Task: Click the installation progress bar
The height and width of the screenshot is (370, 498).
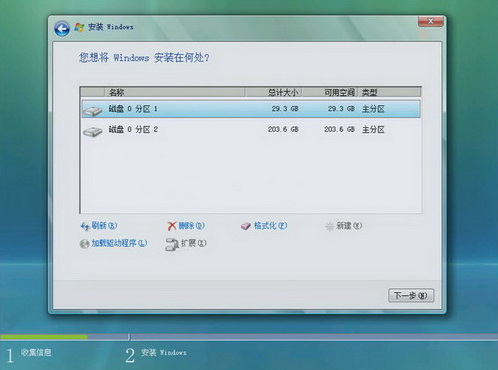Action: click(x=249, y=337)
